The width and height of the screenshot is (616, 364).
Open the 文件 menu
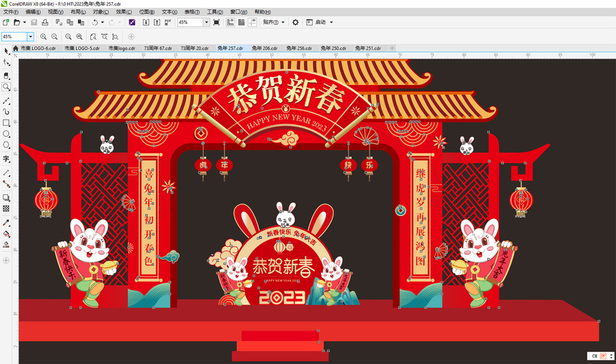[x=10, y=12]
